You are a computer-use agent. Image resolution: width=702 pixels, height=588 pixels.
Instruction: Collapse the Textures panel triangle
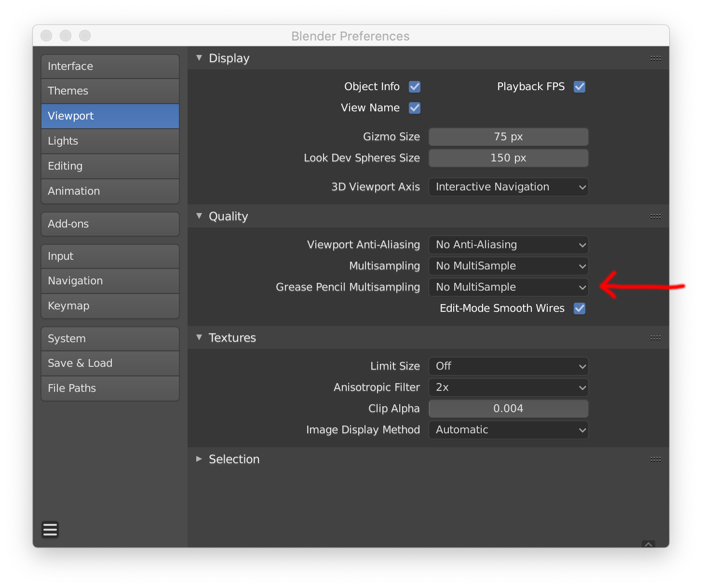click(x=199, y=337)
